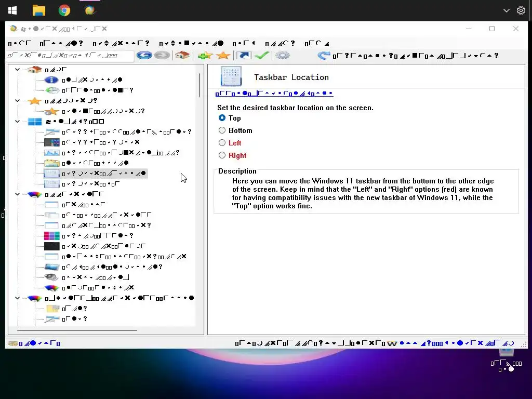Click the Winaero W logo in status bar
Viewport: 532px width, 399px height.
point(392,343)
